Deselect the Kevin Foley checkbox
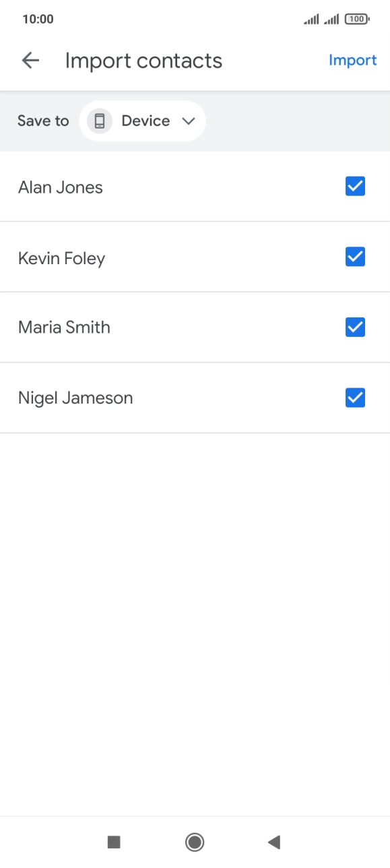 (x=355, y=257)
